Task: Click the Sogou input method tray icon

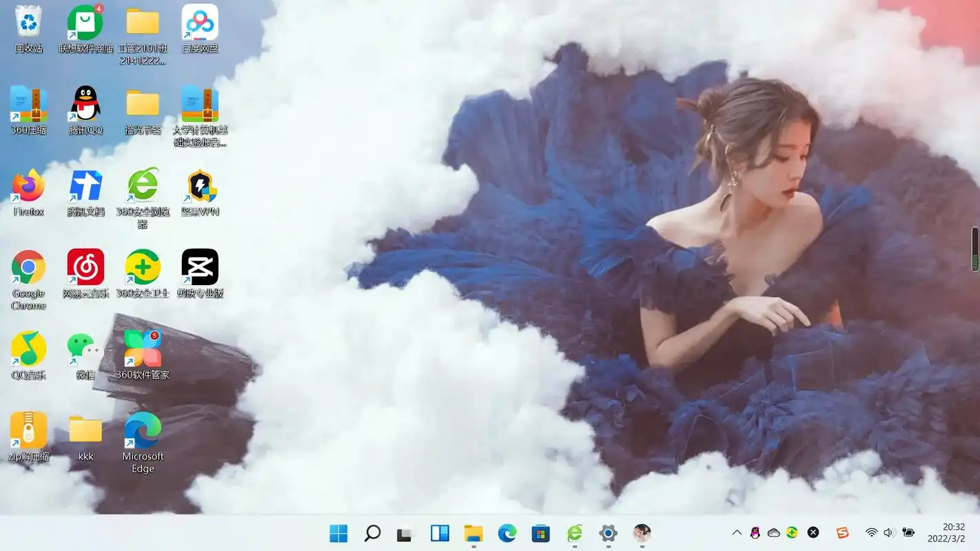Action: [x=842, y=532]
